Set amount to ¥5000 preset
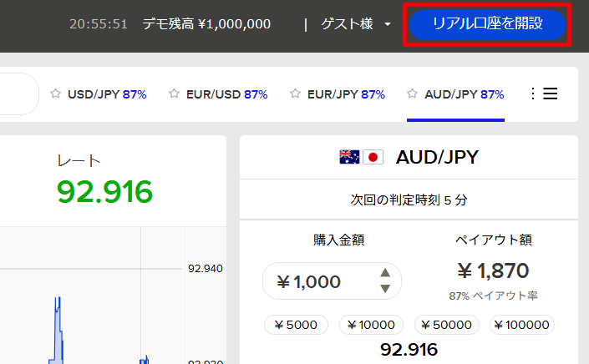 [296, 325]
